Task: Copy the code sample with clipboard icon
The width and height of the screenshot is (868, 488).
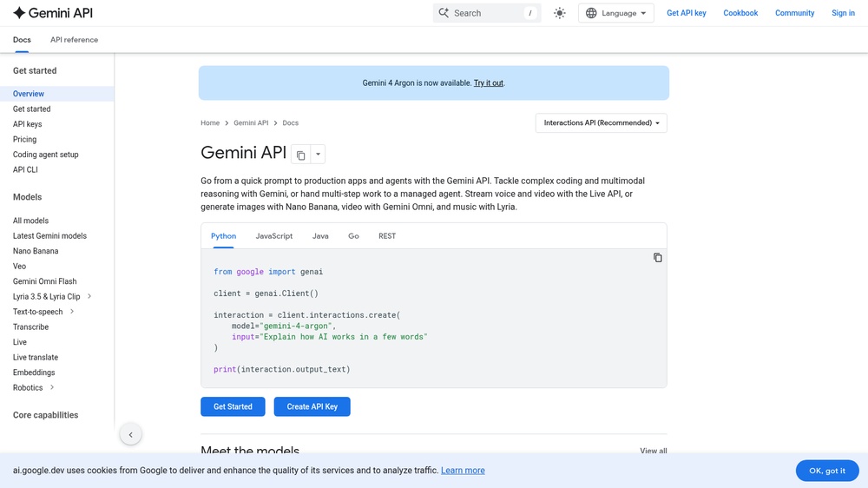Action: (x=657, y=258)
